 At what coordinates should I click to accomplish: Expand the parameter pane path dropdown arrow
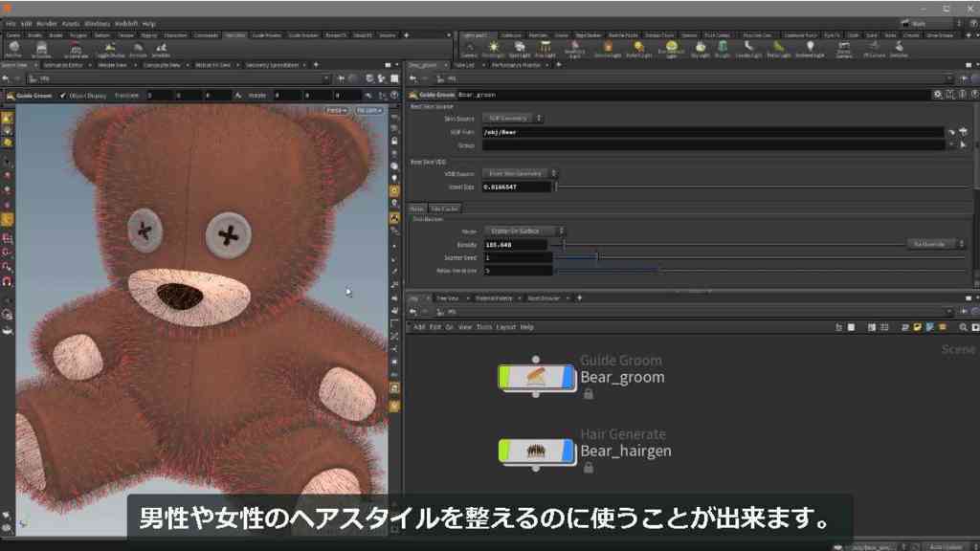(x=950, y=78)
